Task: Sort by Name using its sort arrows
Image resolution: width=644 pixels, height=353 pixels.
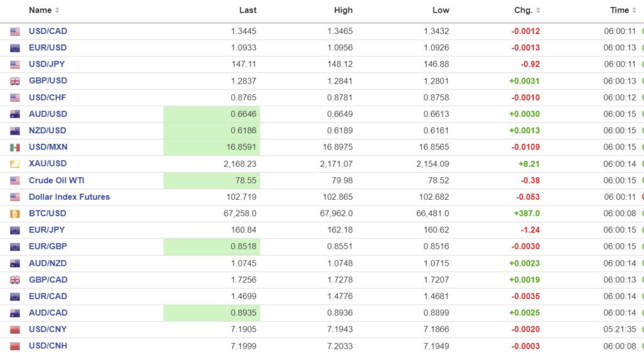Action: 57,11
